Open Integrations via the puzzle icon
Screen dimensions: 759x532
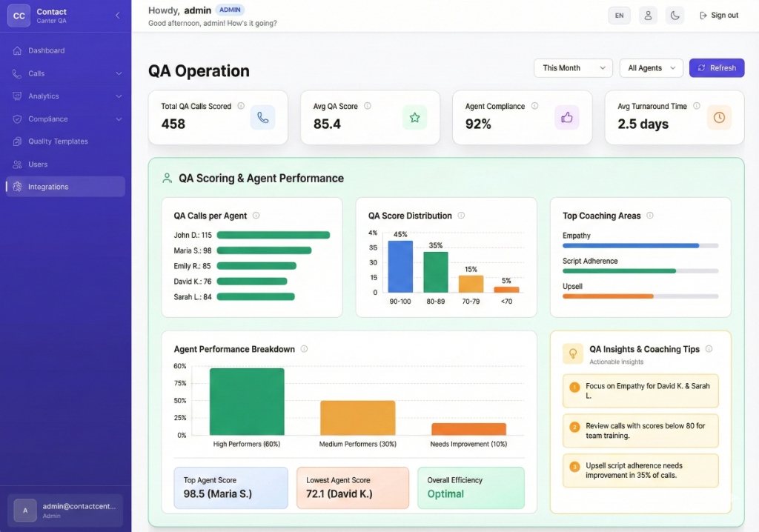click(x=16, y=187)
